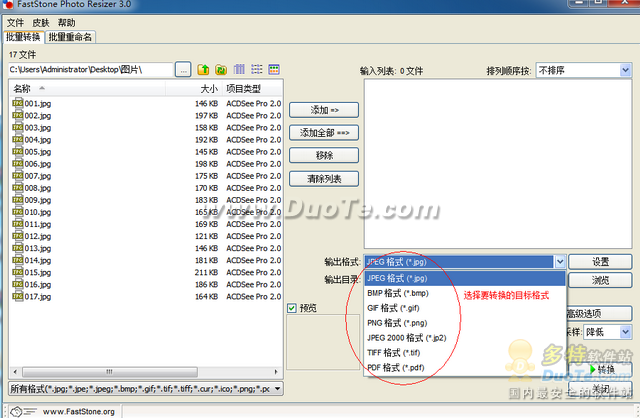The height and width of the screenshot is (418, 640).
Task: Click the 添加 => button
Action: pyautogui.click(x=324, y=110)
